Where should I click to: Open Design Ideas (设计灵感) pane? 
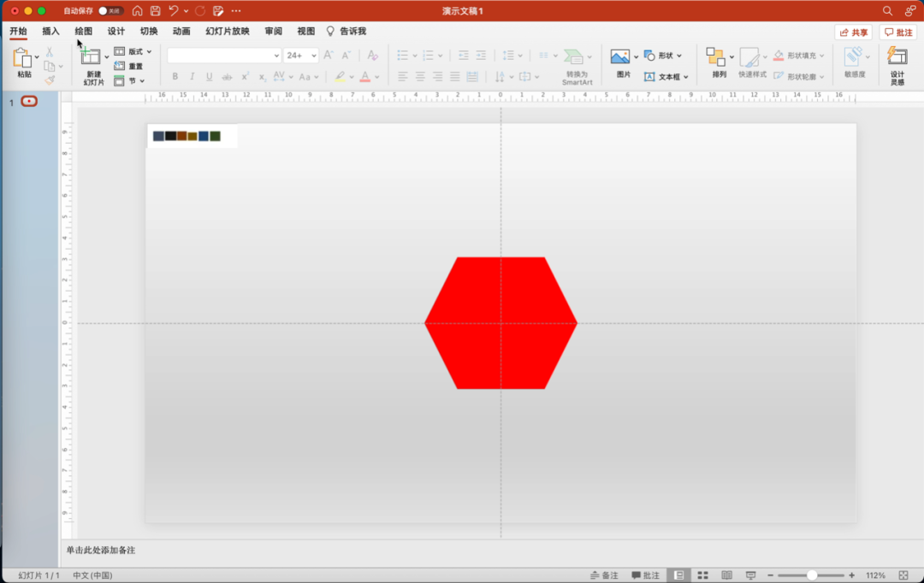click(x=897, y=65)
